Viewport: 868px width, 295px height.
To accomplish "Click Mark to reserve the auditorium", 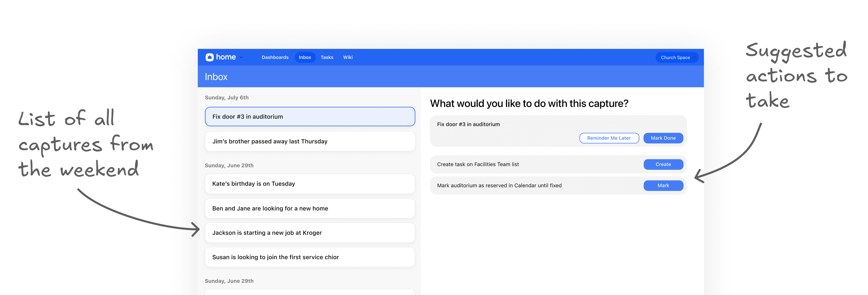I will tap(663, 185).
